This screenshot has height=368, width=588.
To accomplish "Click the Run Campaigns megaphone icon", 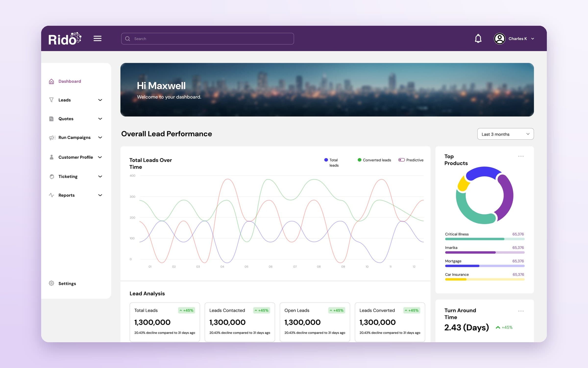I will [x=52, y=138].
